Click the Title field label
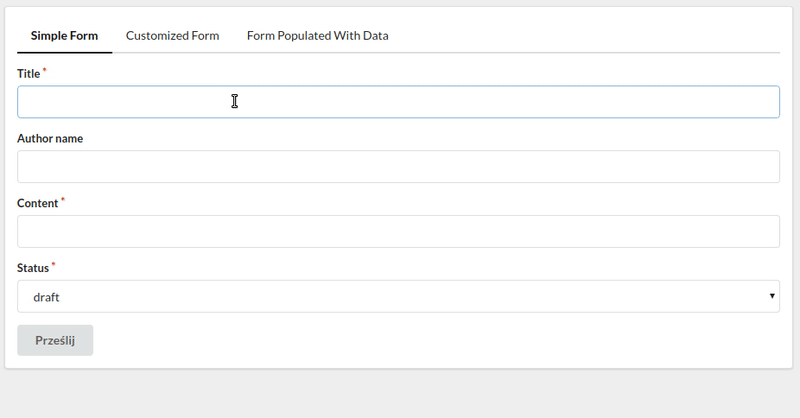Image resolution: width=800 pixels, height=418 pixels. pyautogui.click(x=29, y=74)
